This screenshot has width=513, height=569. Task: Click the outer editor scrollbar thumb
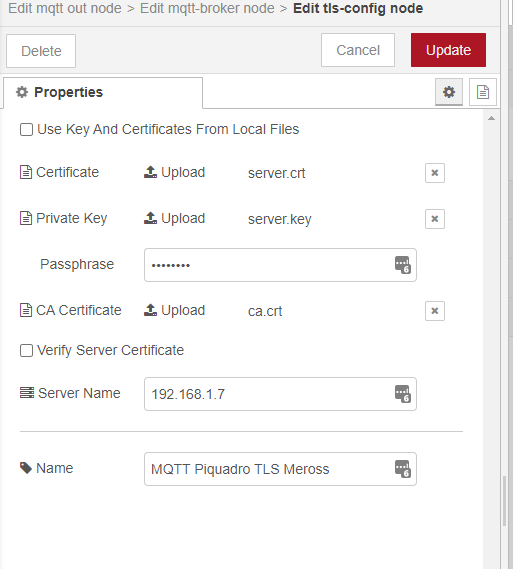(504, 501)
